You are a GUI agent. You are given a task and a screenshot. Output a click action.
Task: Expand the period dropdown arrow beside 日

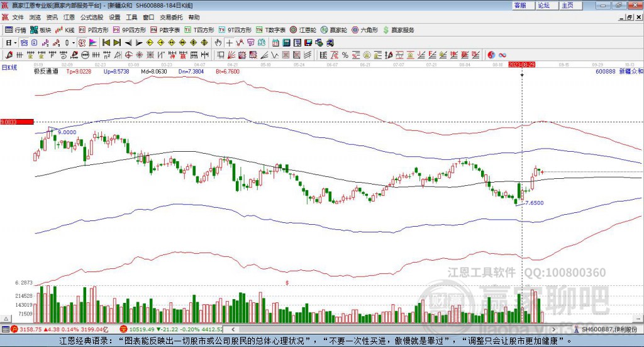(16, 42)
